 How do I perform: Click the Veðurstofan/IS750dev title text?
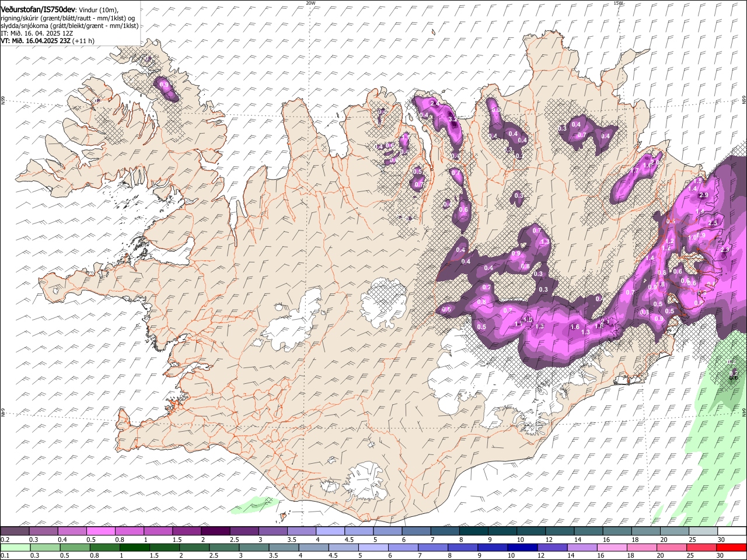(38, 9)
